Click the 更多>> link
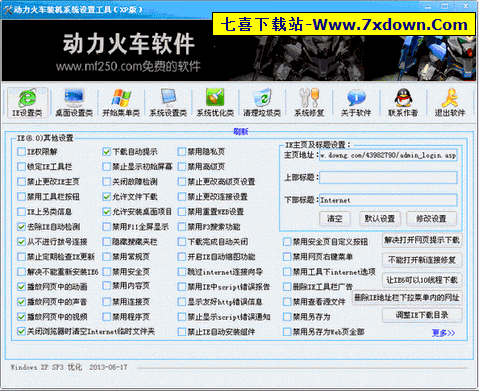This screenshot has width=479, height=391. click(x=443, y=333)
